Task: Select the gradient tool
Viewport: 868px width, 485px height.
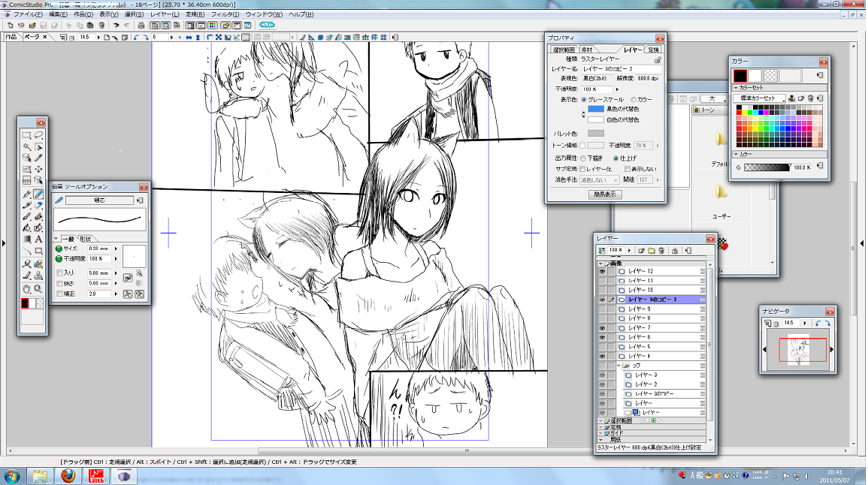Action: point(26,239)
